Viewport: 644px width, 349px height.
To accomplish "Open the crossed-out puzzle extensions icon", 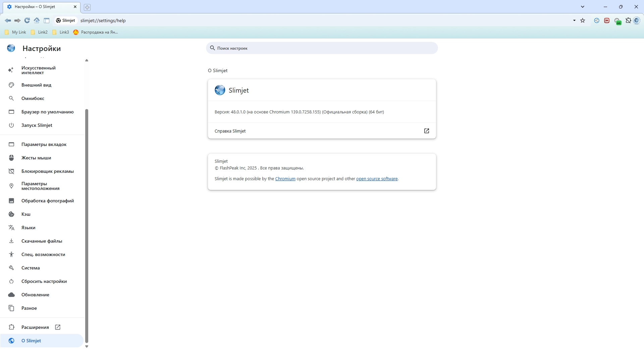I will point(628,20).
